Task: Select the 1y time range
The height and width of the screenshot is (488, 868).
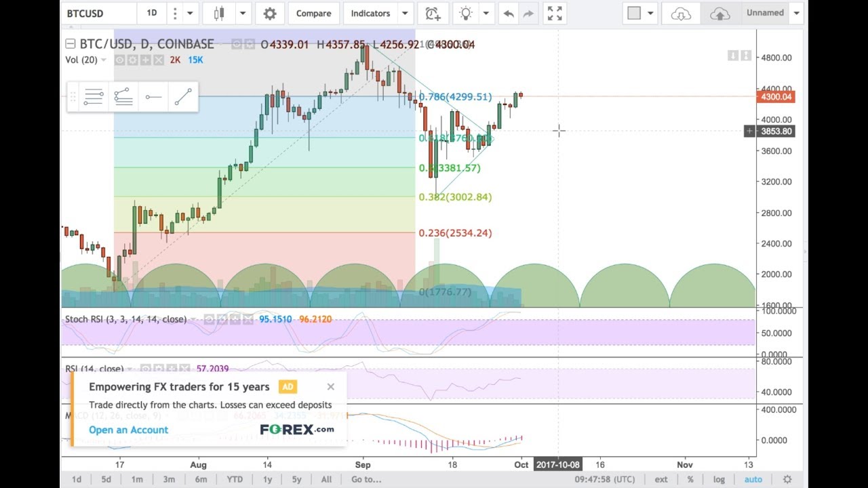Action: click(267, 479)
